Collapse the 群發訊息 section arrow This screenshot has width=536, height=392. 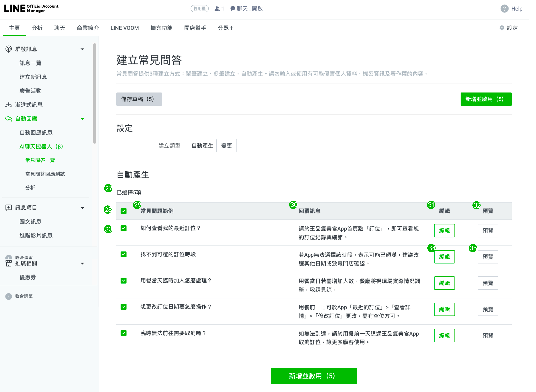(82, 49)
